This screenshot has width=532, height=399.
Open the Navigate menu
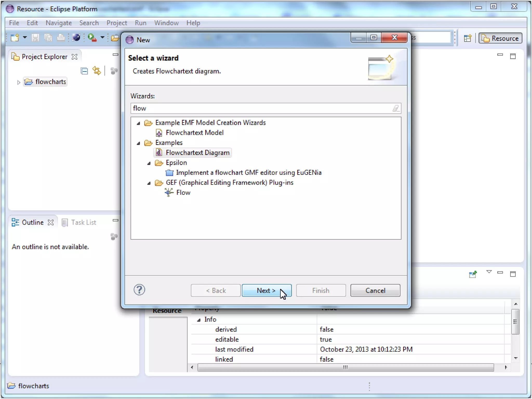point(58,23)
